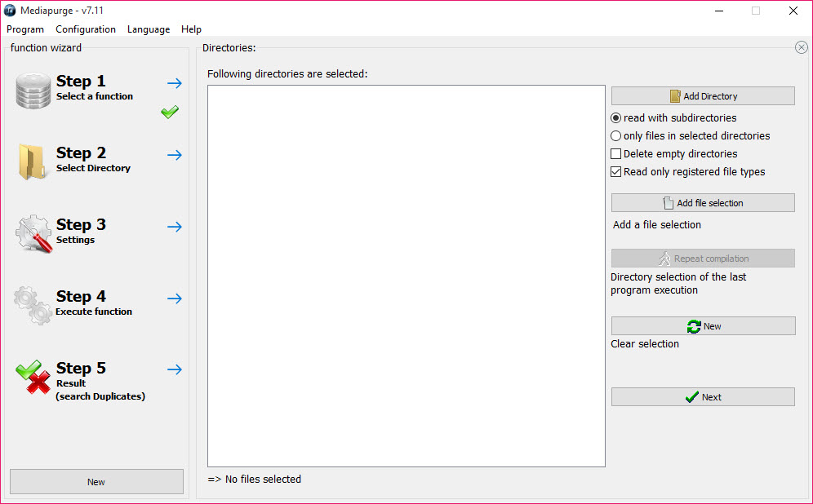Open the Language menu
The image size is (813, 504).
[x=149, y=29]
